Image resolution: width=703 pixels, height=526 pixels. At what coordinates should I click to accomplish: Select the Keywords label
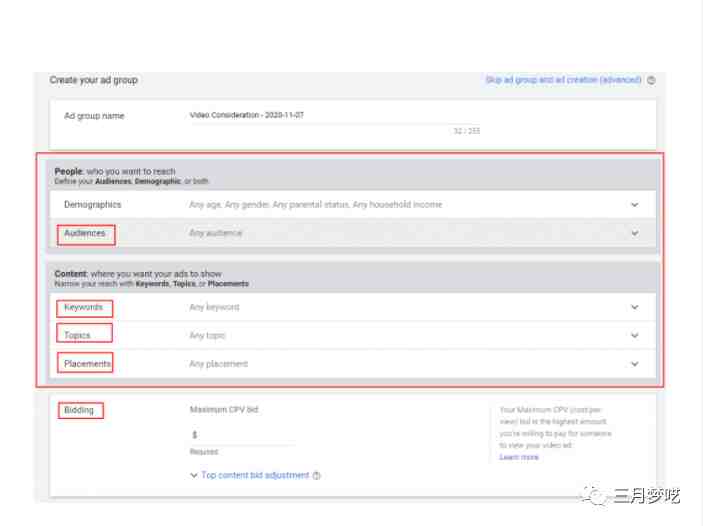tap(83, 307)
